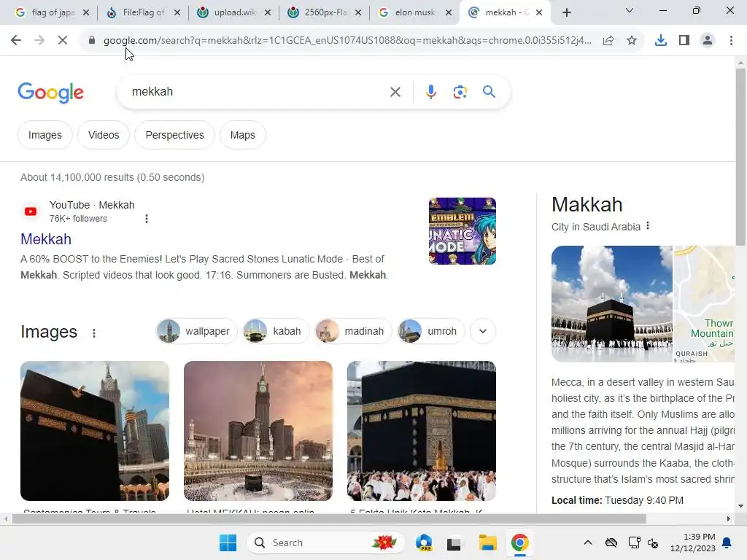Open sunset clock tower mosque image
This screenshot has width=747, height=560.
click(x=258, y=430)
